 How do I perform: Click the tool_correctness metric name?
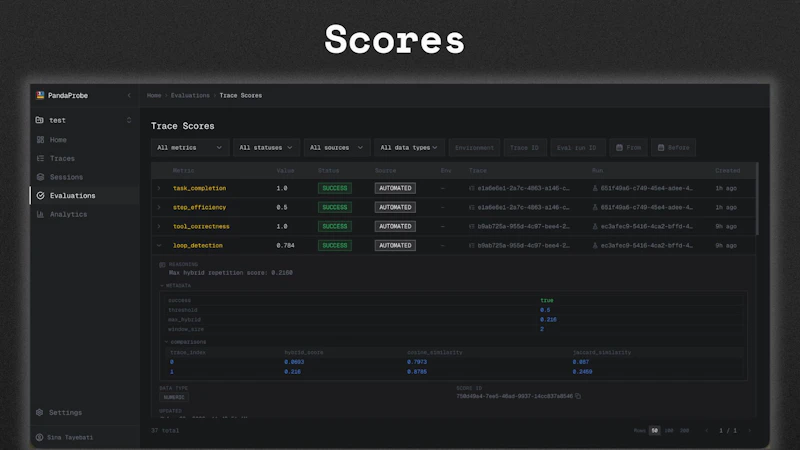201,227
